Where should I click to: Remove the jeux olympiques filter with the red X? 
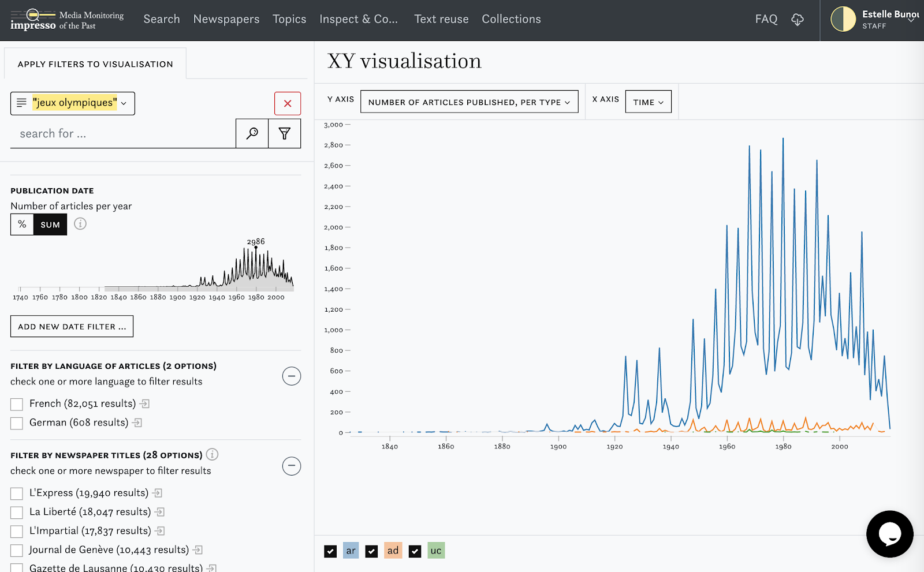(x=287, y=103)
